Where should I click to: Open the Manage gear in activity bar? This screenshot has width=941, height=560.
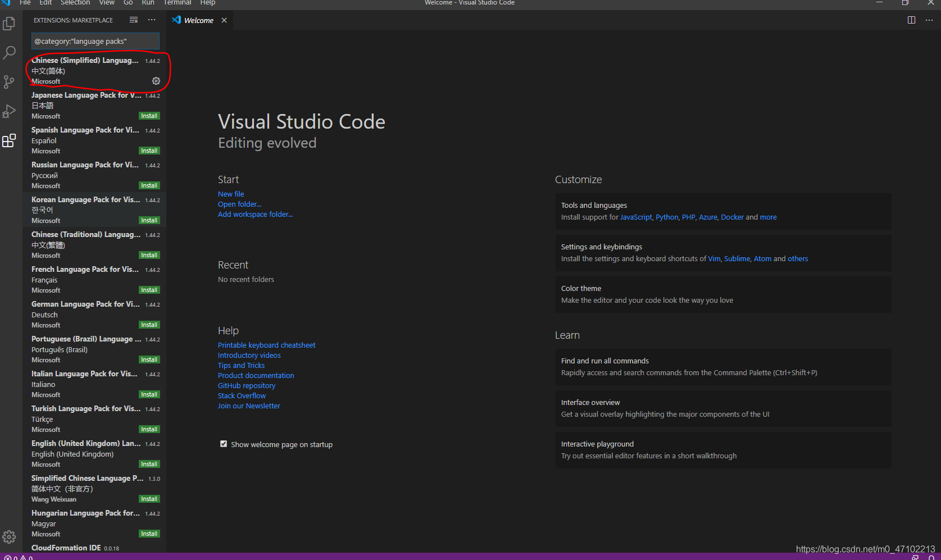tap(9, 537)
